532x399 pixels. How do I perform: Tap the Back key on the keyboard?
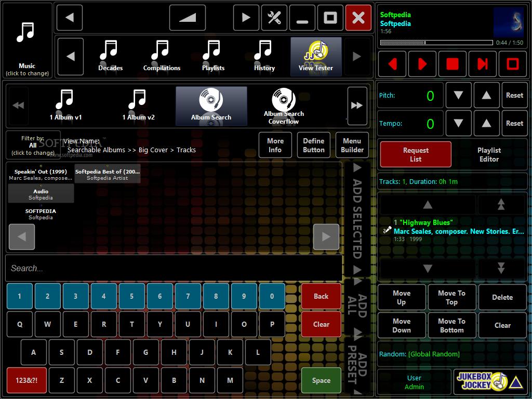pyautogui.click(x=321, y=296)
